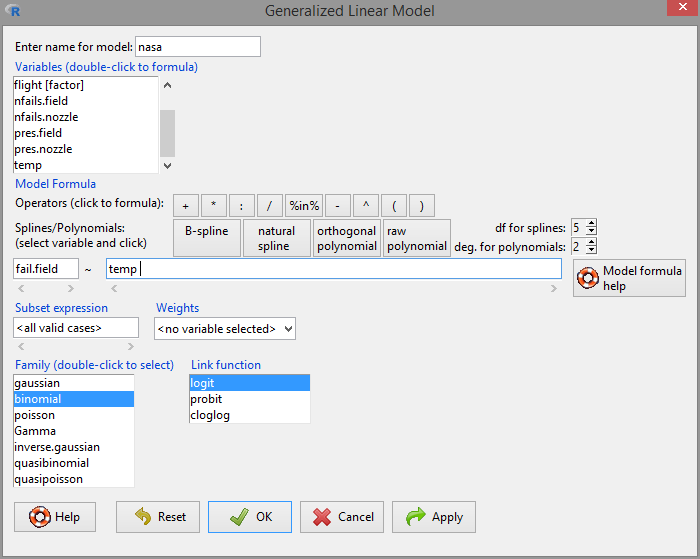The height and width of the screenshot is (559, 700).
Task: Select nfails.nozzle in variables list
Action: 86,117
